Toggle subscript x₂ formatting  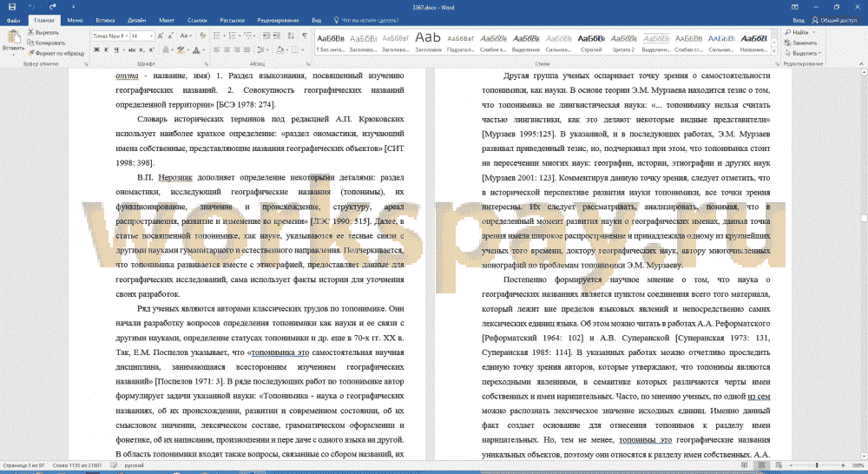point(141,49)
